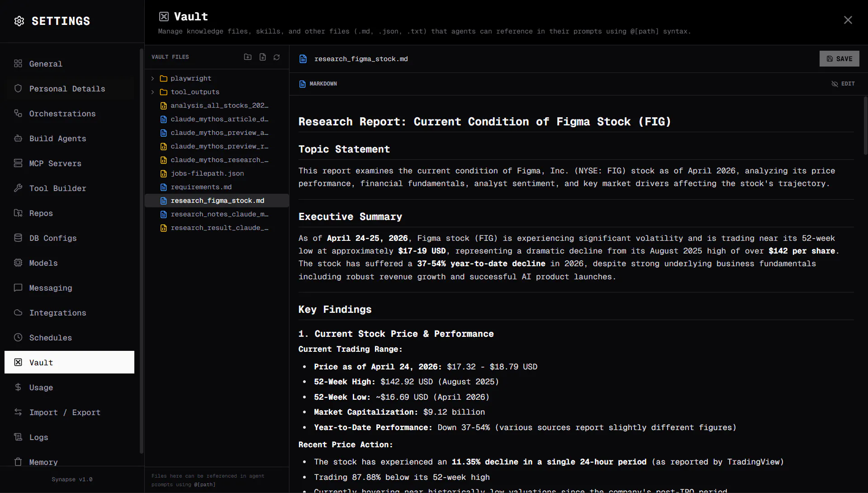Open claude_mythos_article_d… file

(x=217, y=119)
